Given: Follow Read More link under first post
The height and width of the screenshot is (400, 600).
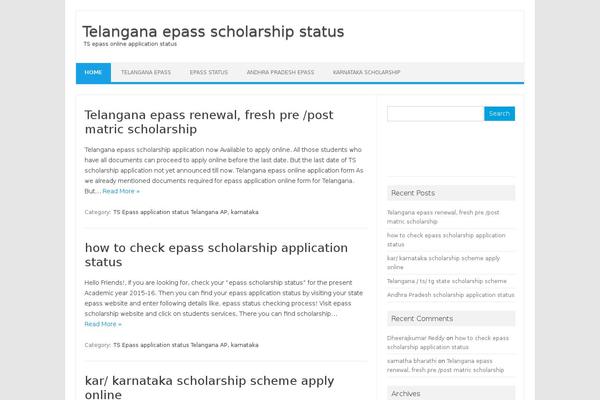Looking at the screenshot, I should click(x=121, y=191).
